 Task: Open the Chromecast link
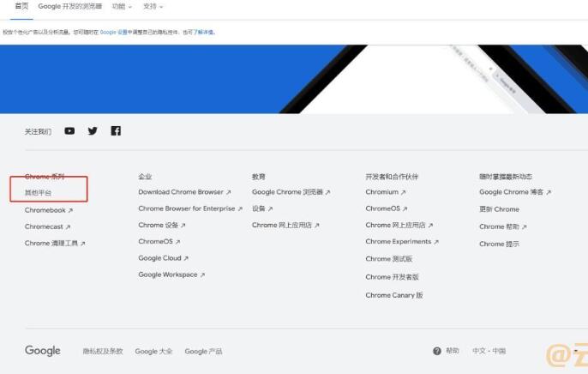coord(48,226)
